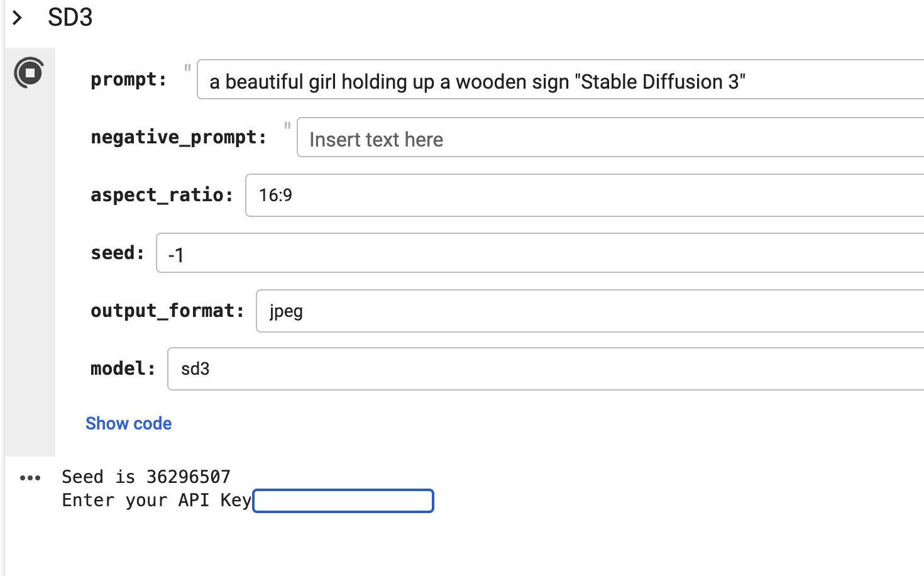
Task: Open the output options three-dots menu
Action: pyautogui.click(x=30, y=478)
